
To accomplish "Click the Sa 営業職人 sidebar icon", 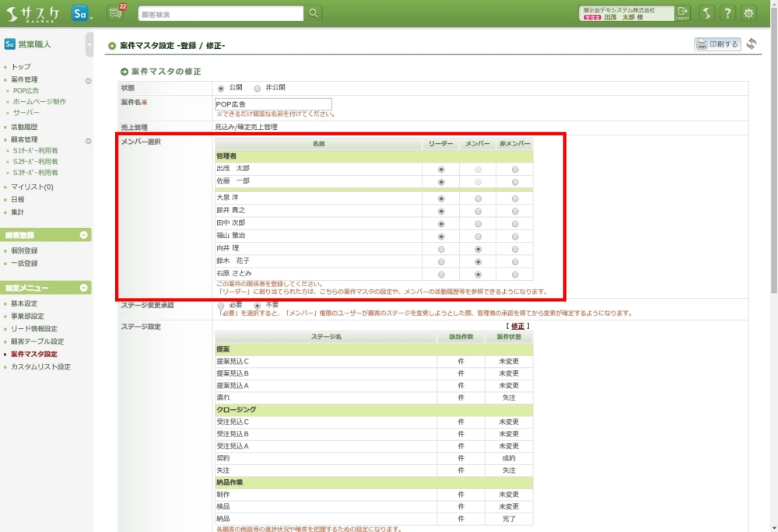I will tap(9, 44).
